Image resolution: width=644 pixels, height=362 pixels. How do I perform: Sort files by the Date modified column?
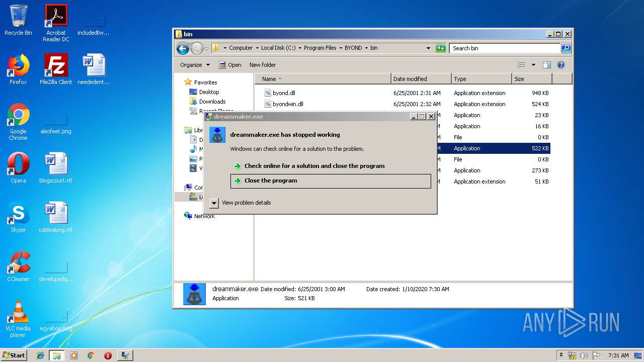click(x=421, y=79)
